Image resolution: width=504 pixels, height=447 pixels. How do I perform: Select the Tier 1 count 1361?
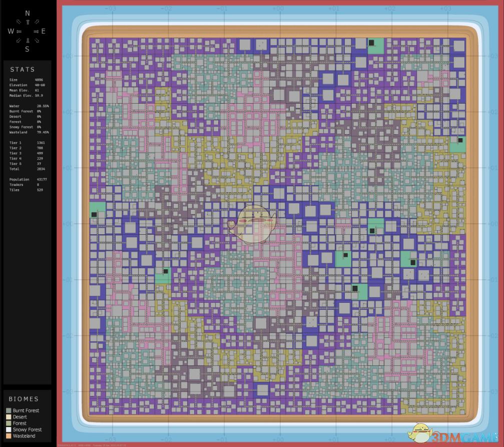(x=41, y=143)
